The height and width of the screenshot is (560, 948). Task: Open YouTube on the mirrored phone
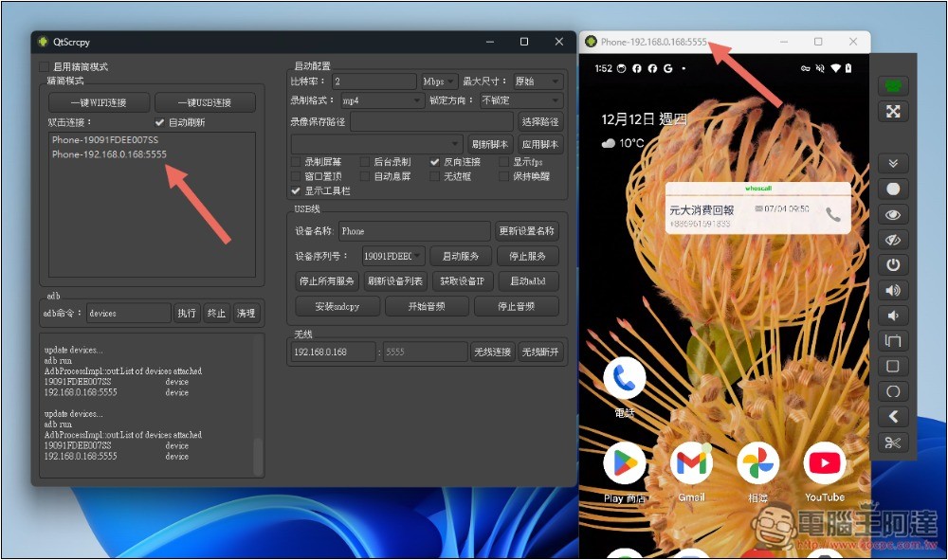point(824,463)
